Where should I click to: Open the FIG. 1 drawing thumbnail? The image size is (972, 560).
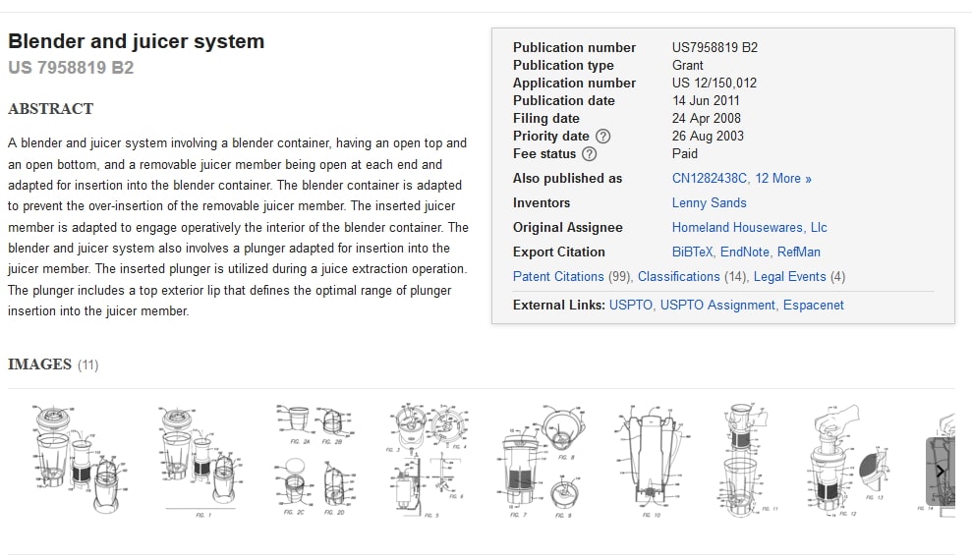coord(200,462)
